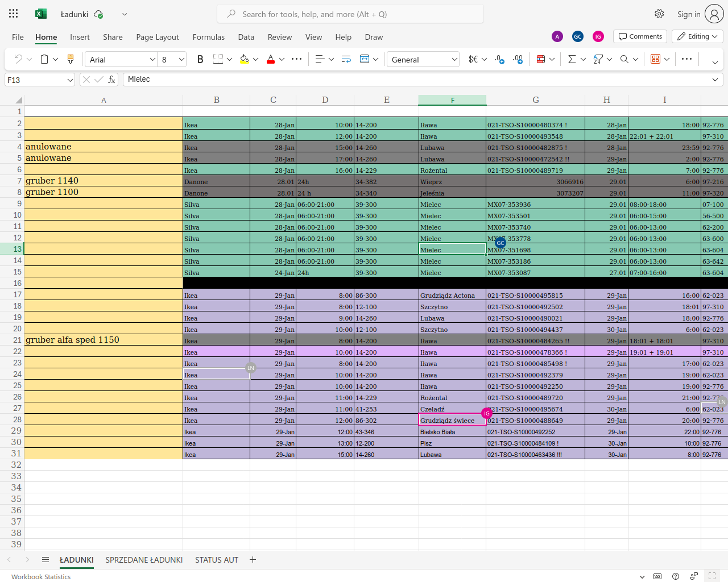Open the Editing mode dropdown
This screenshot has width=728, height=582.
[x=697, y=36]
